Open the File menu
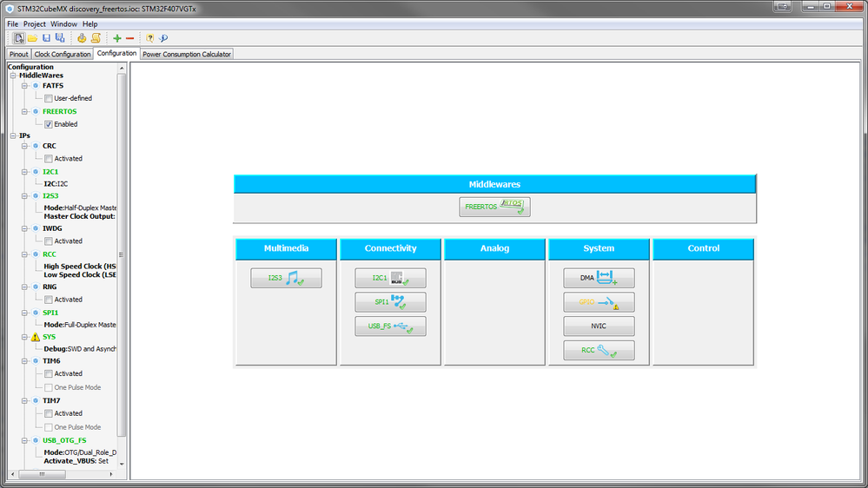The width and height of the screenshot is (868, 488). tap(13, 24)
